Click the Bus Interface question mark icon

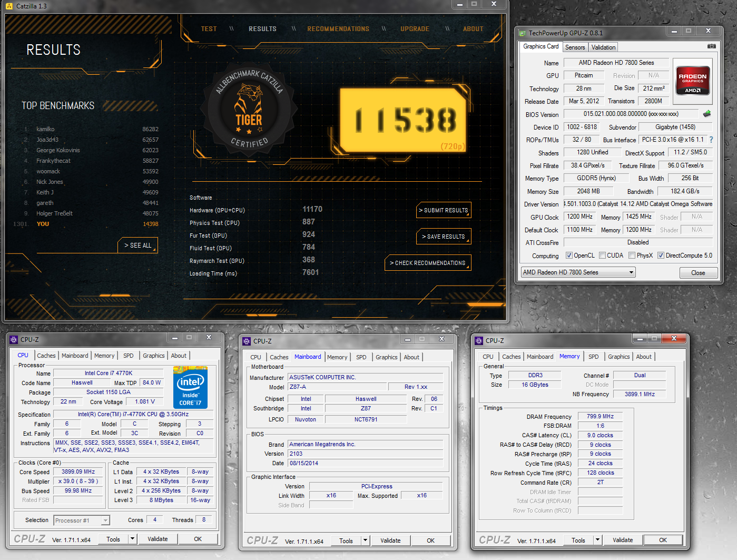point(711,140)
